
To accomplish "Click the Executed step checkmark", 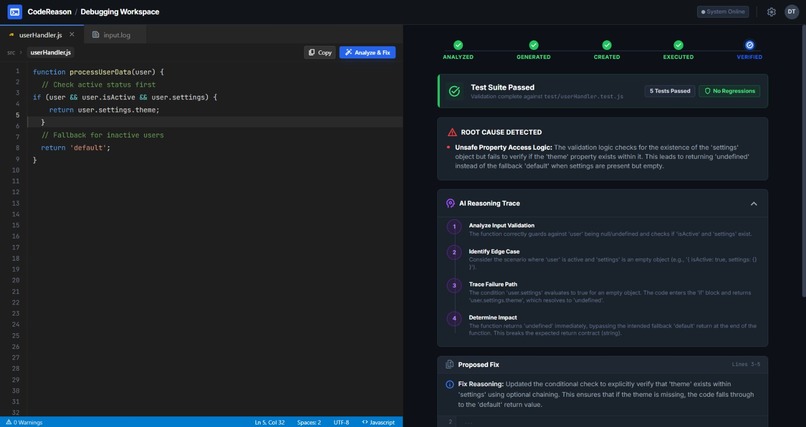I will coord(679,45).
